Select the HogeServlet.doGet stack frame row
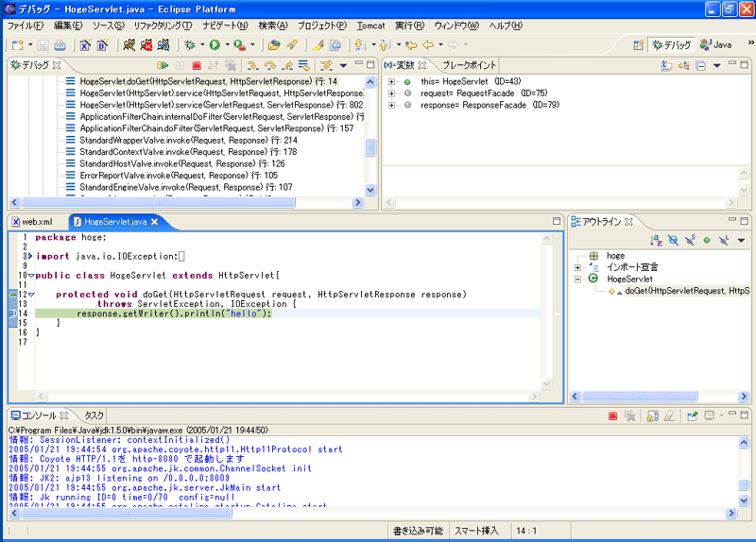 point(209,81)
